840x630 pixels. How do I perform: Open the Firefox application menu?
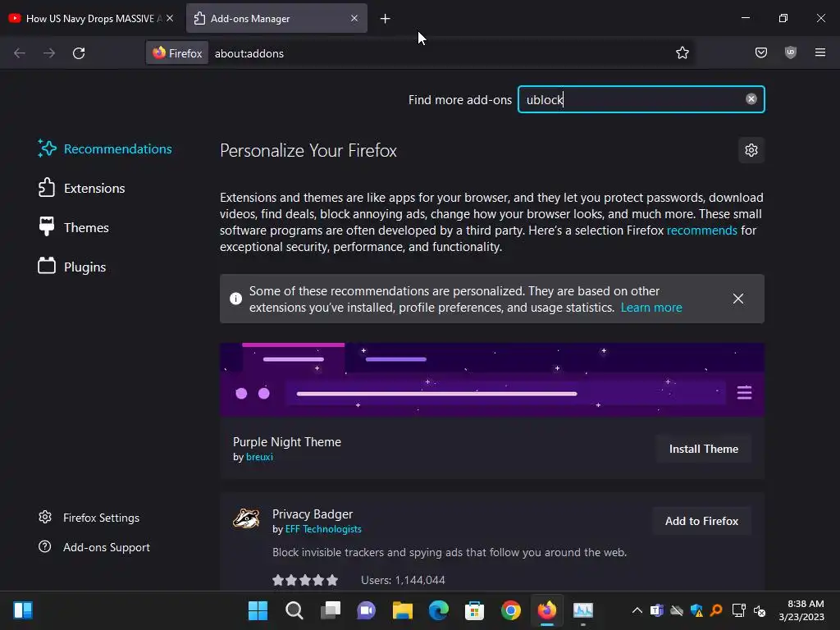819,52
